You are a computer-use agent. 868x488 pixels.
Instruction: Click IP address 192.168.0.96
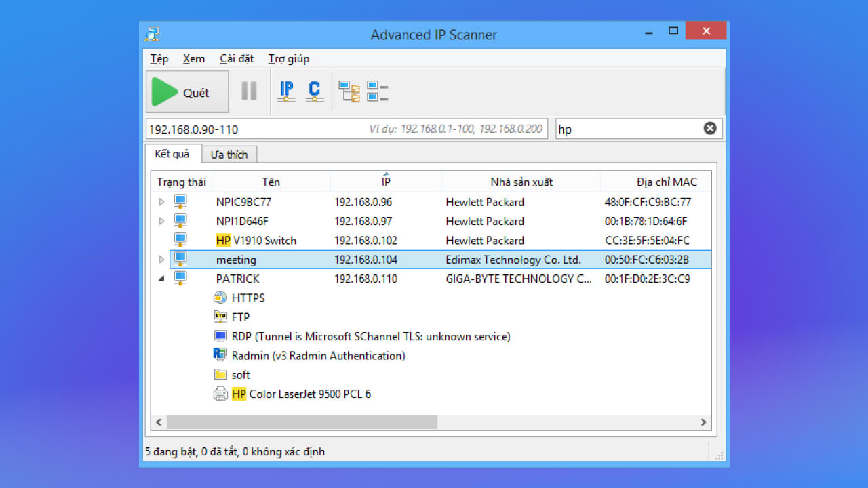[363, 202]
